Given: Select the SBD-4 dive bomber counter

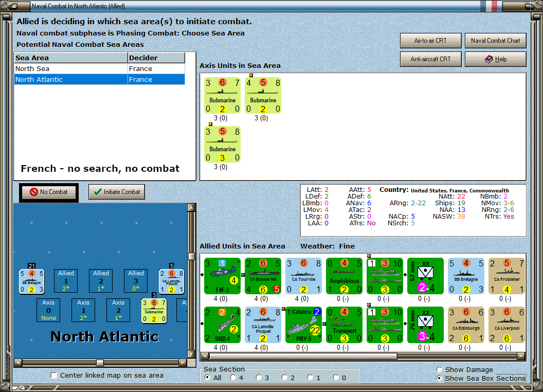Looking at the screenshot, I should pos(222,325).
